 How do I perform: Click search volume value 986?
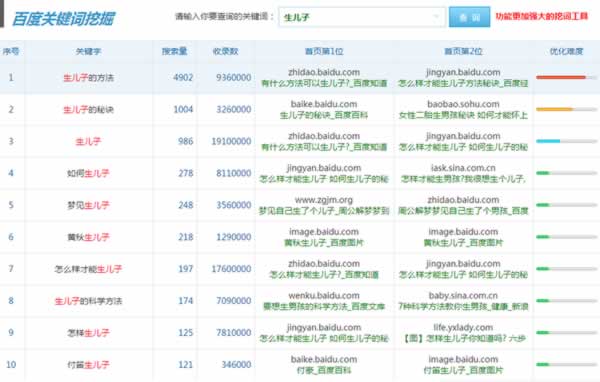coord(186,141)
